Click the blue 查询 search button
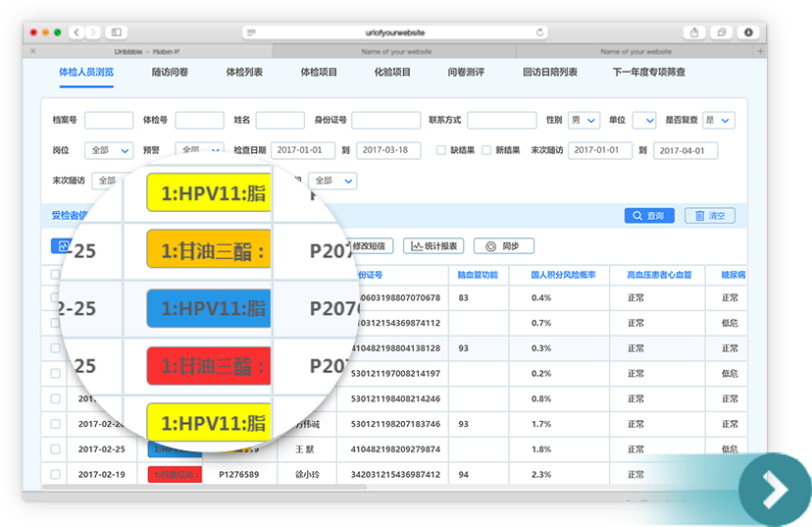Image resolution: width=812 pixels, height=527 pixels. [x=649, y=216]
